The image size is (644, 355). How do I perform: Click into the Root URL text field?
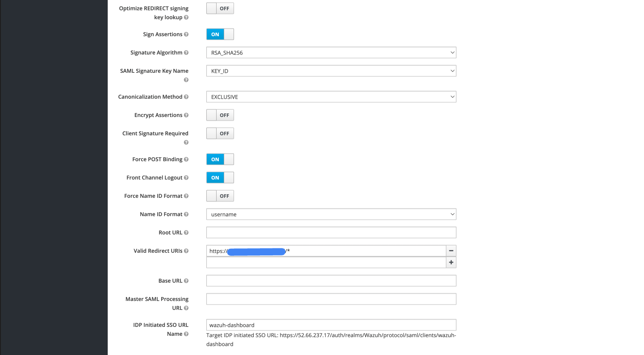[331, 233]
